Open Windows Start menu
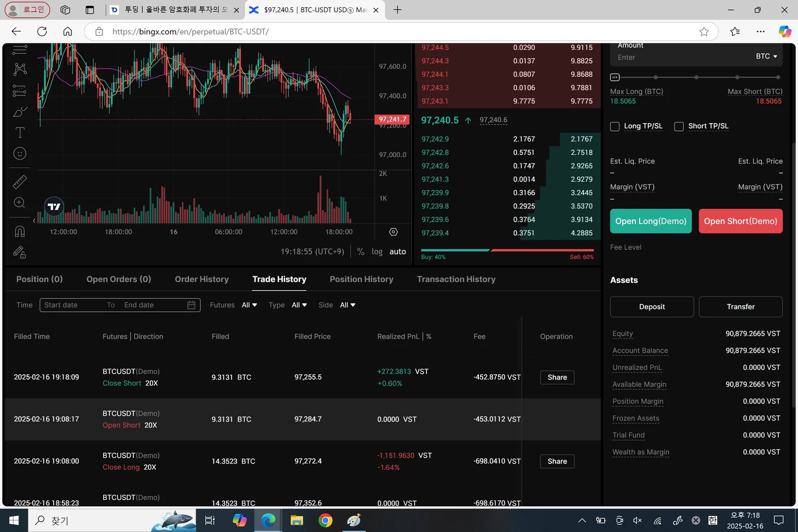The height and width of the screenshot is (532, 798). coord(14,520)
